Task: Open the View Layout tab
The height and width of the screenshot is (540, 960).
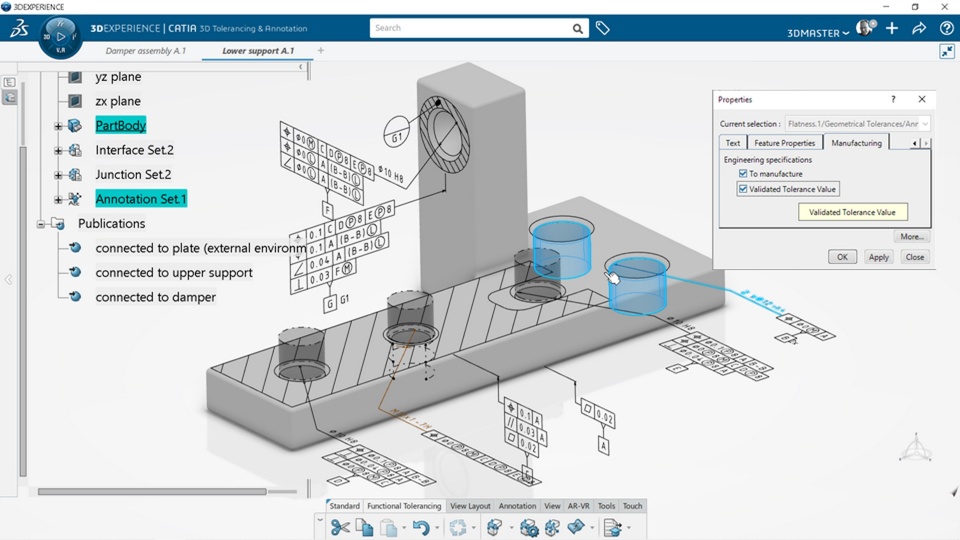Action: click(470, 506)
